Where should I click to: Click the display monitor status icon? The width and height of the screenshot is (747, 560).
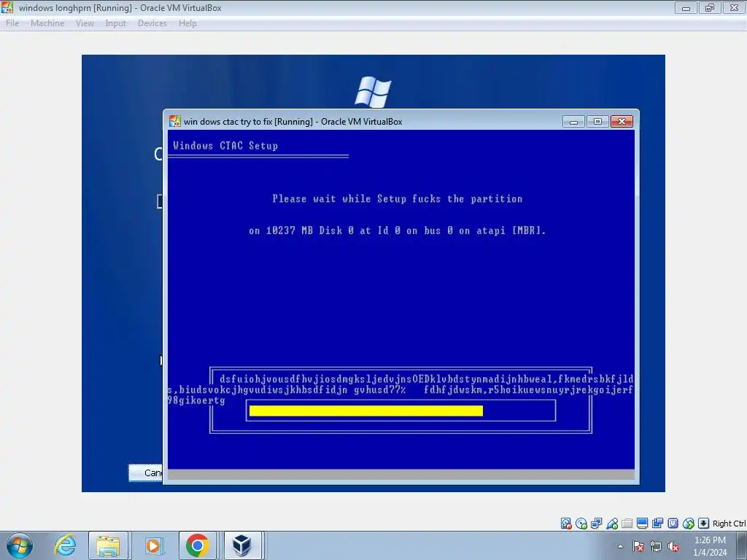pos(642,524)
